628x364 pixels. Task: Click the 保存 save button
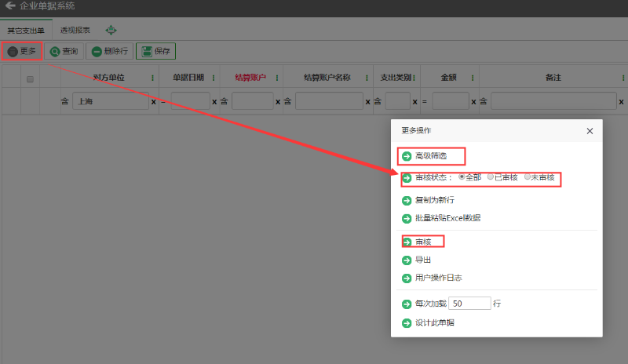[x=155, y=52]
